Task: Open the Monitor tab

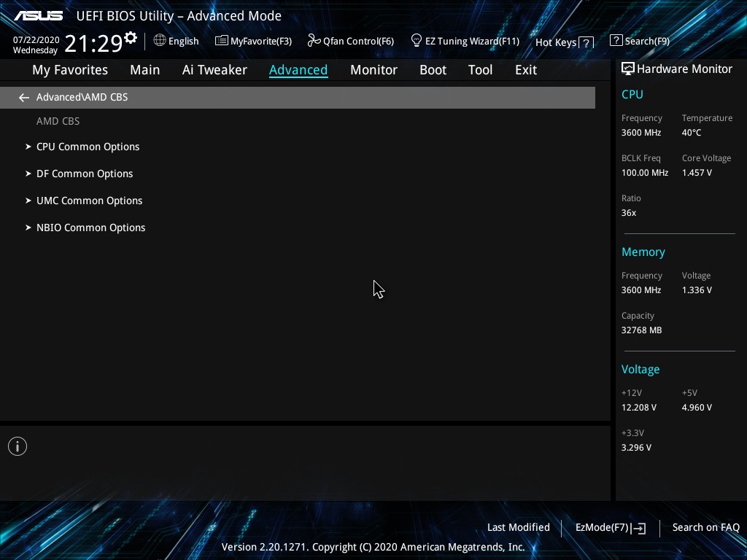Action: [x=373, y=70]
